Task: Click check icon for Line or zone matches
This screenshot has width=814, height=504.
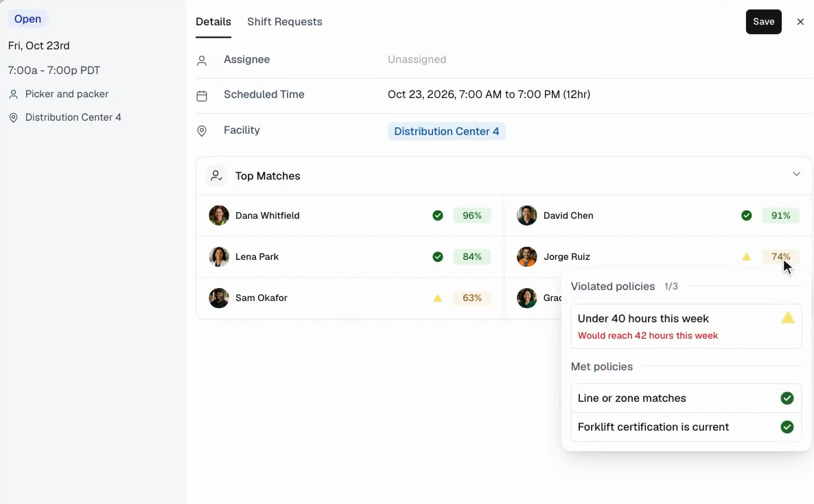Action: [787, 398]
